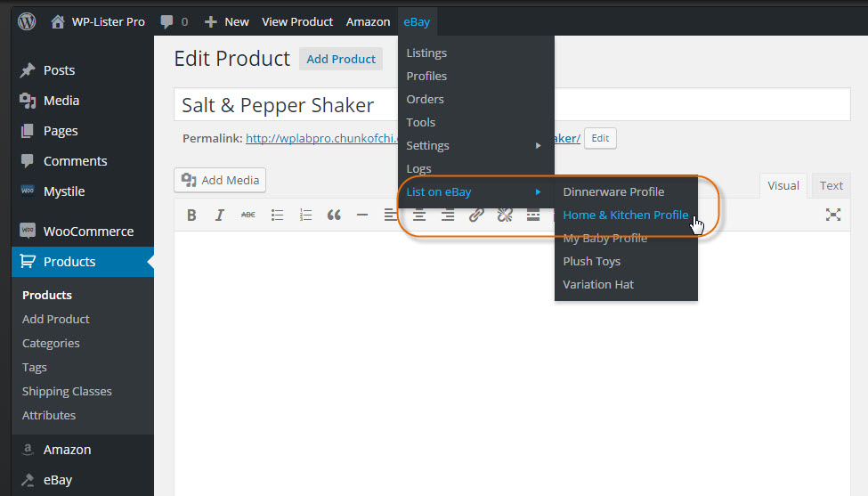Viewport: 868px width, 496px height.
Task: Insert a blockquote
Action: [334, 215]
